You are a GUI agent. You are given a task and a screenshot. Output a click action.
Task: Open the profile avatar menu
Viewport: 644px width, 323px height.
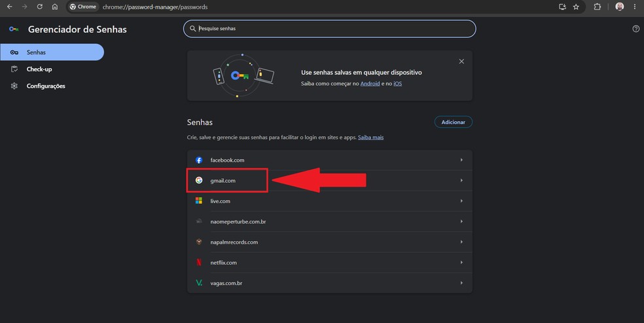619,7
